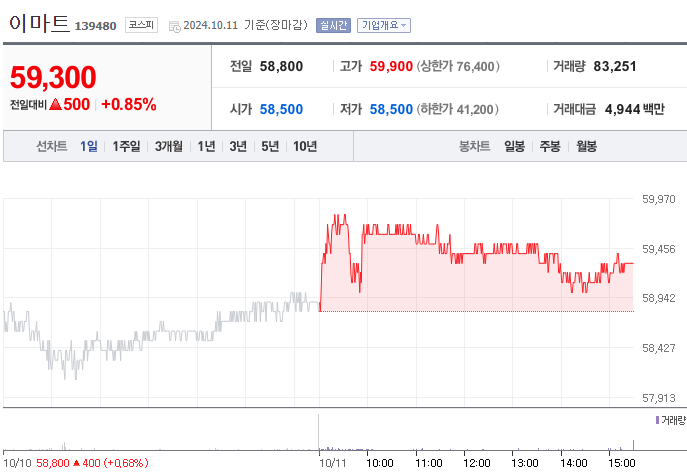The image size is (687, 475).
Task: Click the 10/11 date label on the time axis
Action: pos(333,463)
